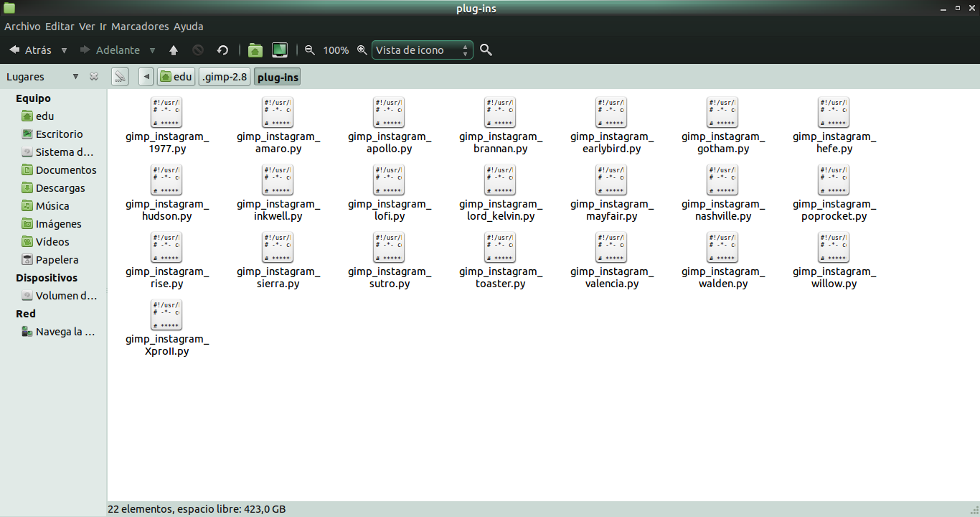This screenshot has height=517, width=980.
Task: Open the Ayuda menu
Action: (x=189, y=27)
